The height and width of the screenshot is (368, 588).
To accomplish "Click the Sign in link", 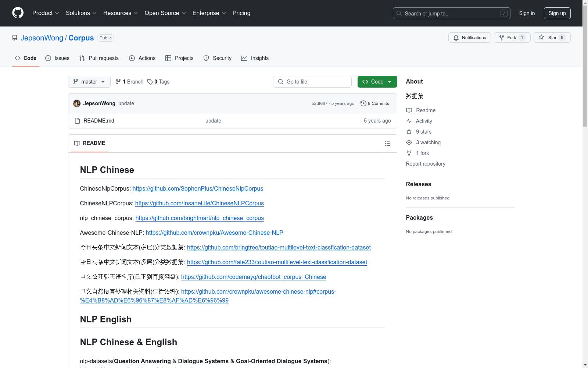I will [527, 13].
